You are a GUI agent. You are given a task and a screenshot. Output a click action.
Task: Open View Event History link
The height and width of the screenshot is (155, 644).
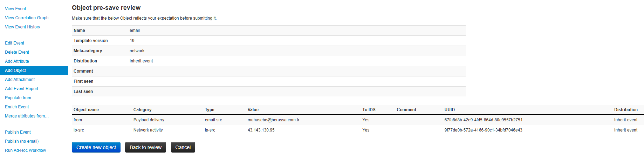coord(22,27)
